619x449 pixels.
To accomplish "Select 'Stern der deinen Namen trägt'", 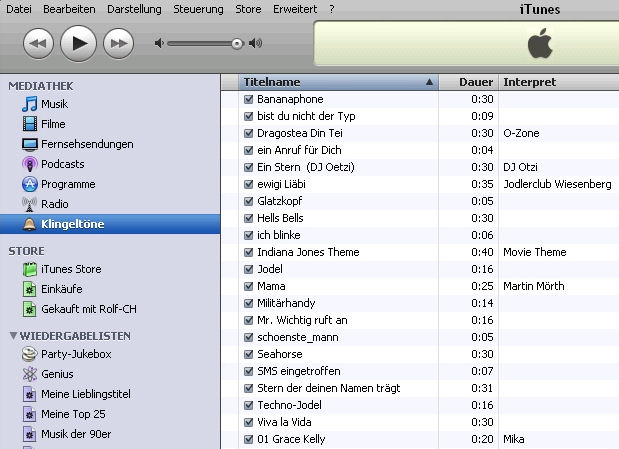I will click(x=328, y=388).
